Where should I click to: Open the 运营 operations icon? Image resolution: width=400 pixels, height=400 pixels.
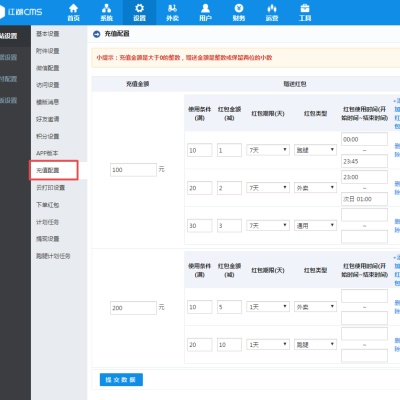tap(272, 12)
